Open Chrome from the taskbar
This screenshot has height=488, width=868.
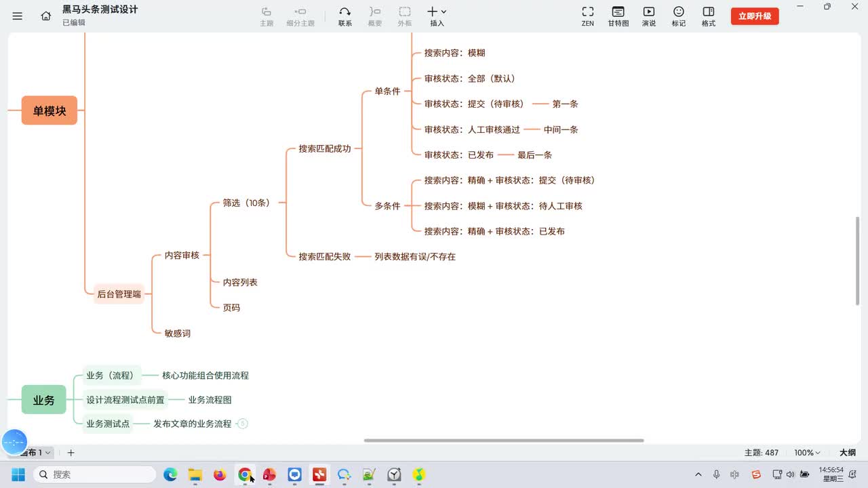tap(245, 474)
